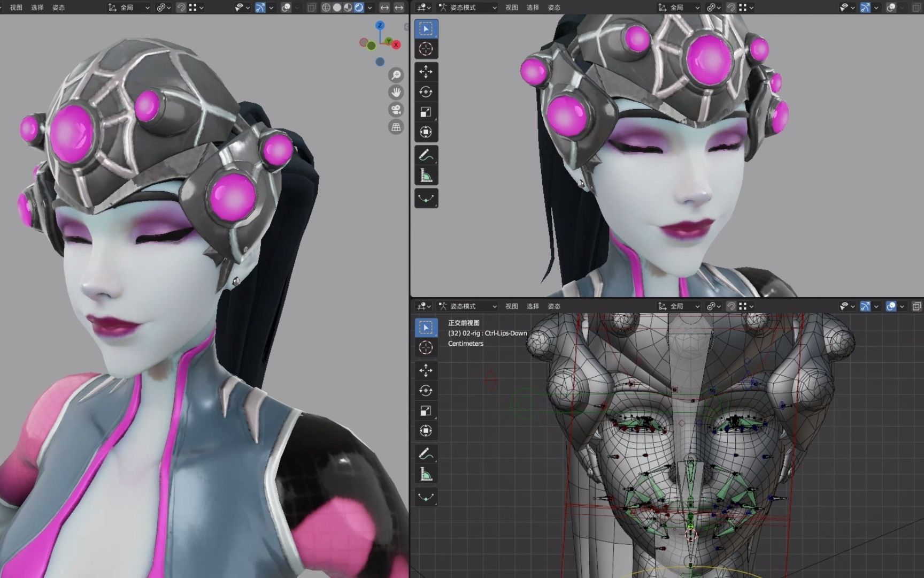Toggle gizmo display in left viewport header
Screen dimensions: 924x578
(x=260, y=7)
